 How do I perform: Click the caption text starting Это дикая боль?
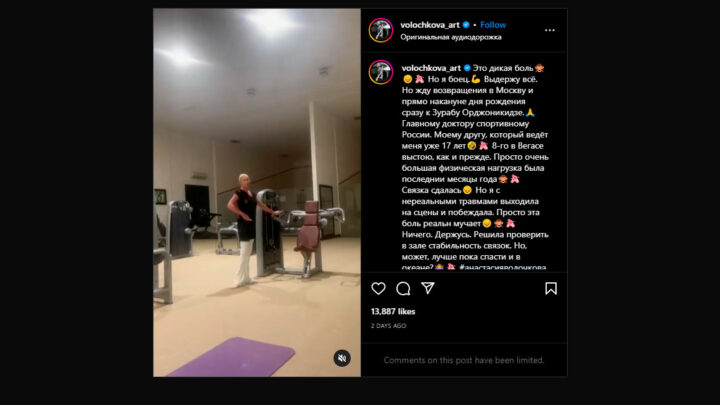[503, 68]
